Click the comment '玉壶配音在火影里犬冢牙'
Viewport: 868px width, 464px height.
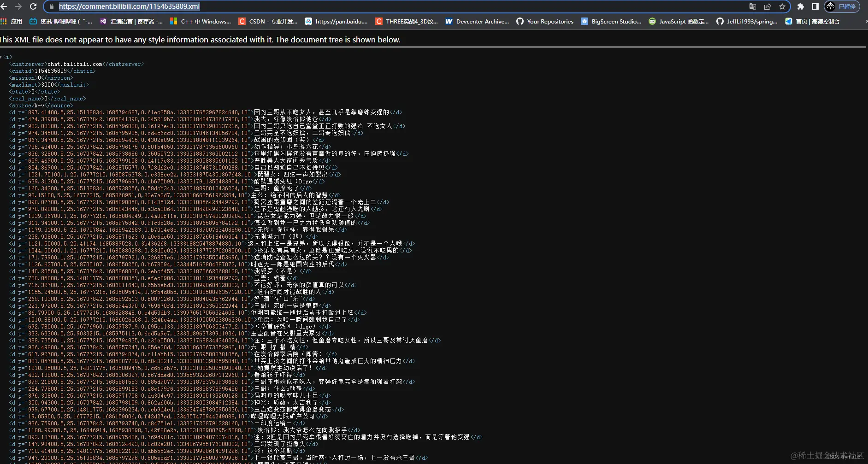pyautogui.click(x=286, y=334)
